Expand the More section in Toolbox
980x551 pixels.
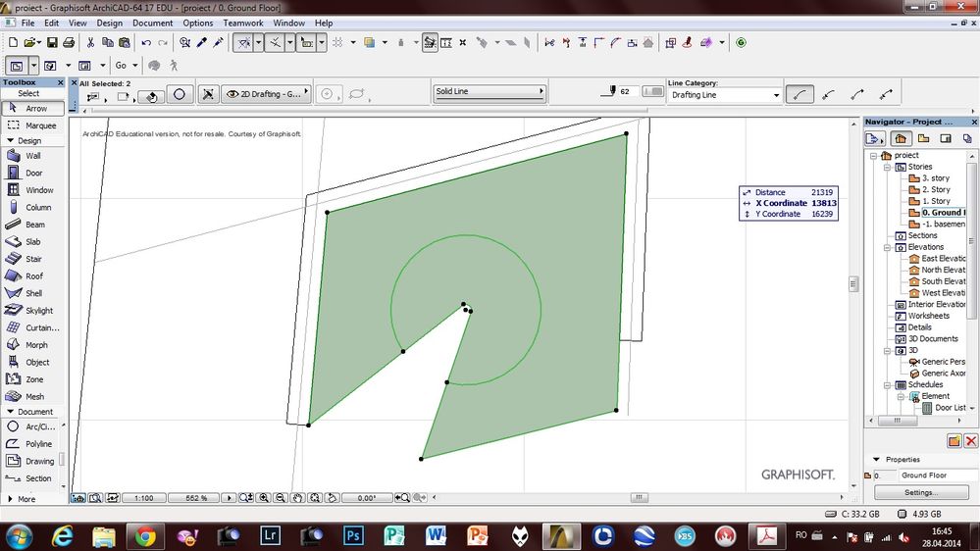[x=26, y=499]
